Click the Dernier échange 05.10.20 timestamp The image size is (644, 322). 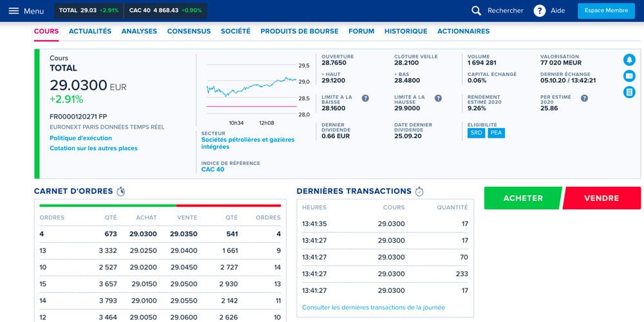pos(568,81)
